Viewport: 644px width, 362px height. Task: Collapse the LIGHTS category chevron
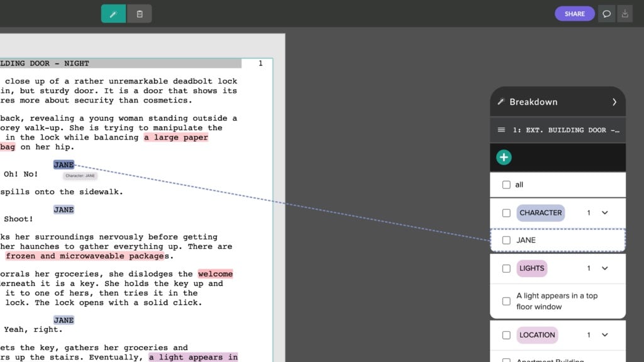(605, 268)
